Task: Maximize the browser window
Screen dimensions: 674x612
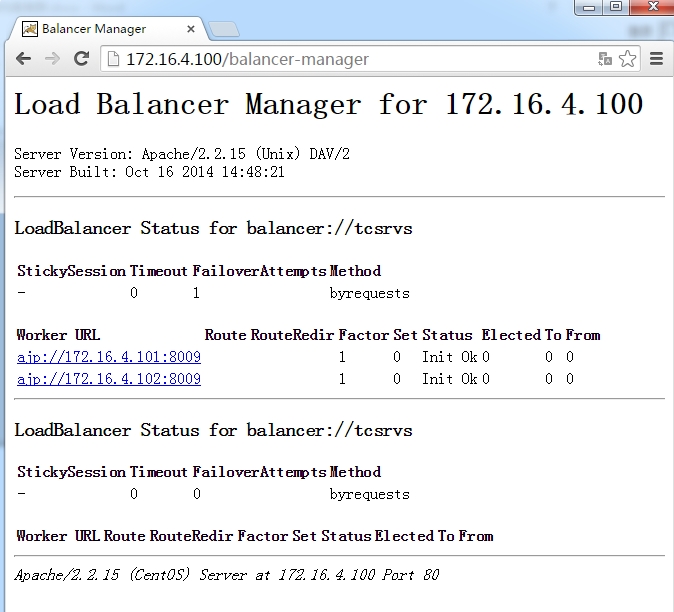Action: pos(616,7)
